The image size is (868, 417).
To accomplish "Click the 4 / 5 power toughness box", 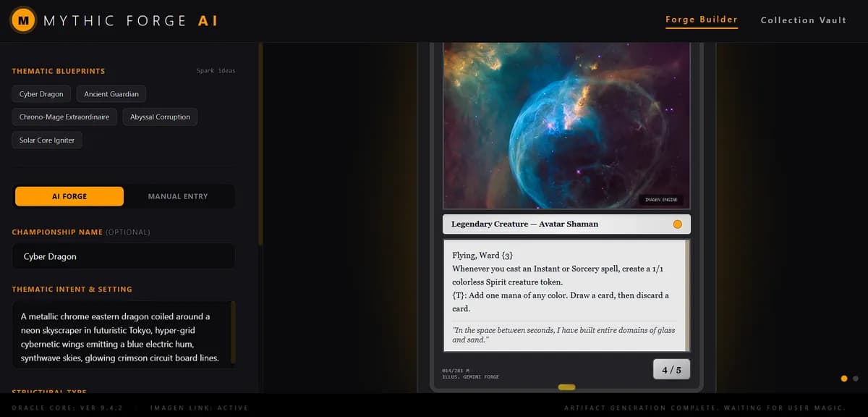I will pos(671,370).
